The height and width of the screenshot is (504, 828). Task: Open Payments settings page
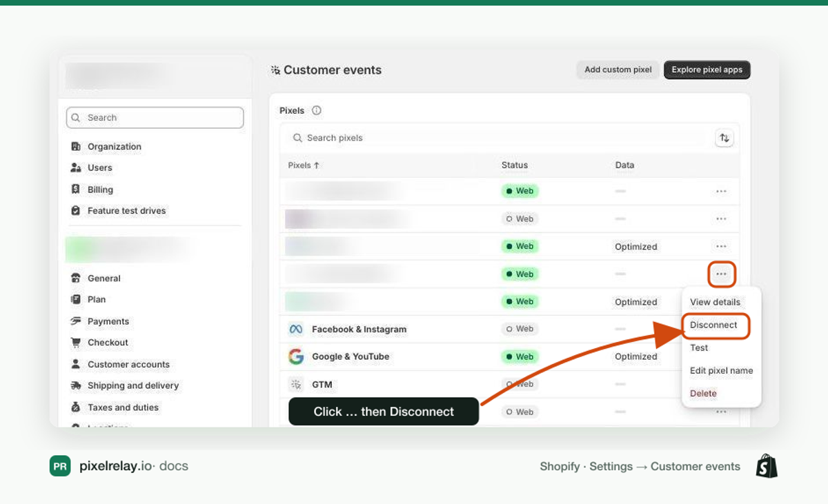(108, 321)
